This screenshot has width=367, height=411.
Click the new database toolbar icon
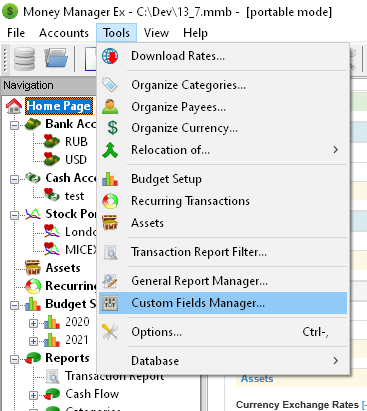(24, 59)
